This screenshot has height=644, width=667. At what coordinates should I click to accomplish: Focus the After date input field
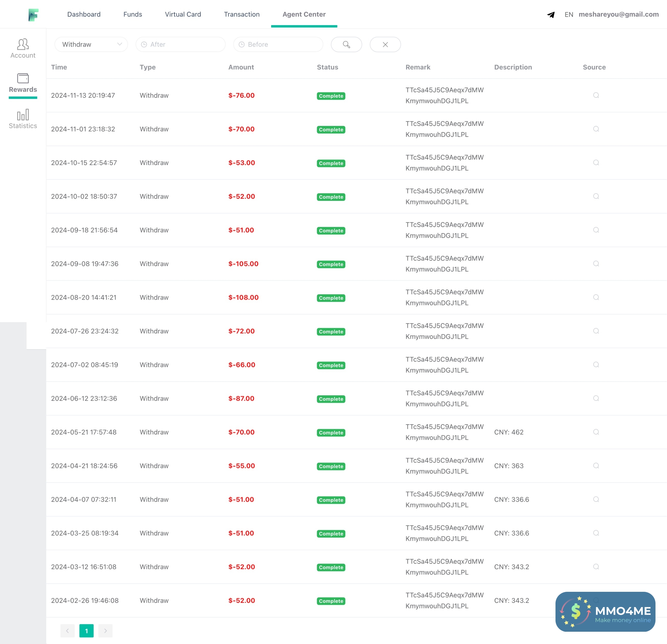[x=180, y=45]
